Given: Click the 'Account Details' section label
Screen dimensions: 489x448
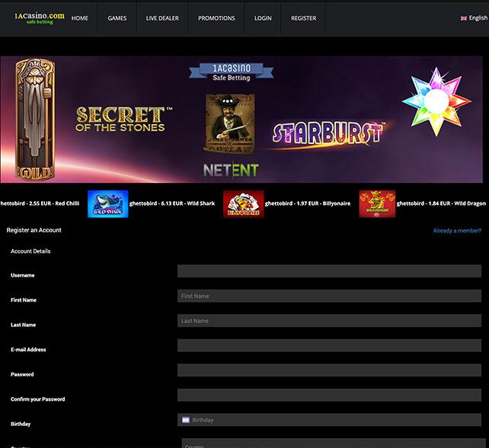Looking at the screenshot, I should pos(30,251).
